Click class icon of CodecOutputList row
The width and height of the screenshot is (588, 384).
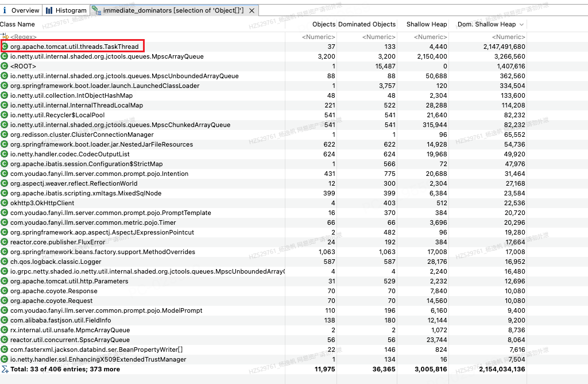5,154
